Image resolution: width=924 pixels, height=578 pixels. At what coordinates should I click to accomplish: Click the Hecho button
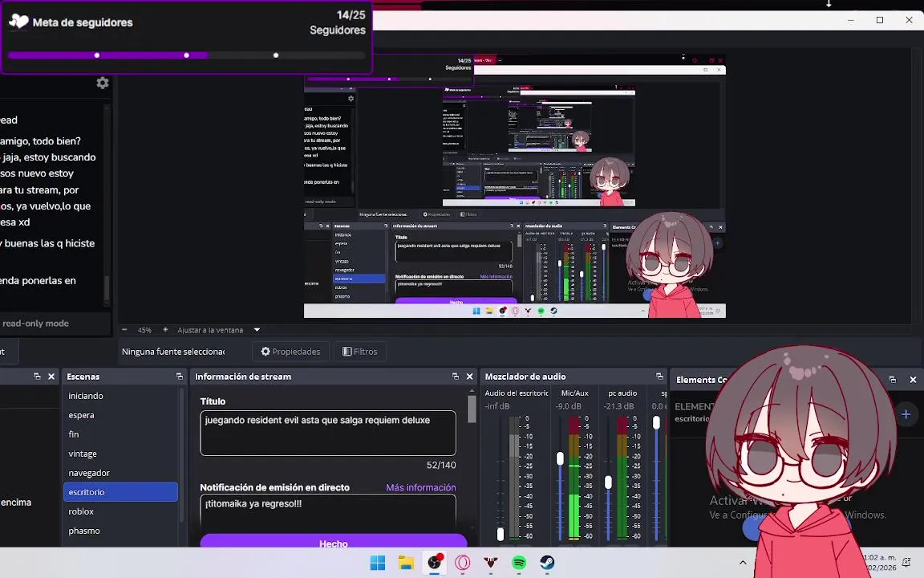point(334,541)
